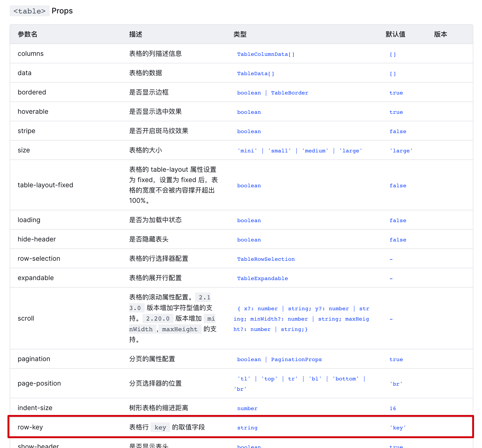Click the row-key parameter name
The image size is (482, 448).
click(30, 427)
